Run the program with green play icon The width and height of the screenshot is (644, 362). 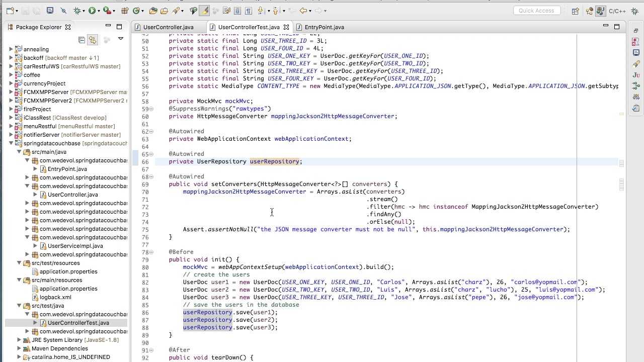(x=92, y=11)
